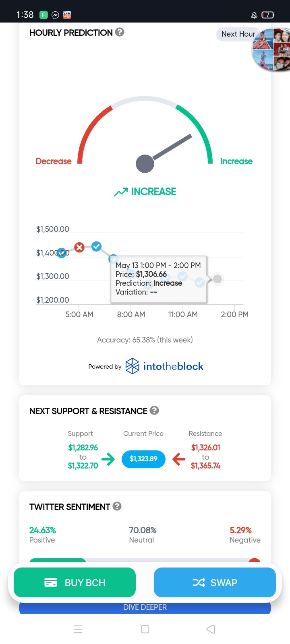Screen dimensions: 290x644
Task: Select the blue checkmark marker after the red X
Action: pyautogui.click(x=96, y=246)
